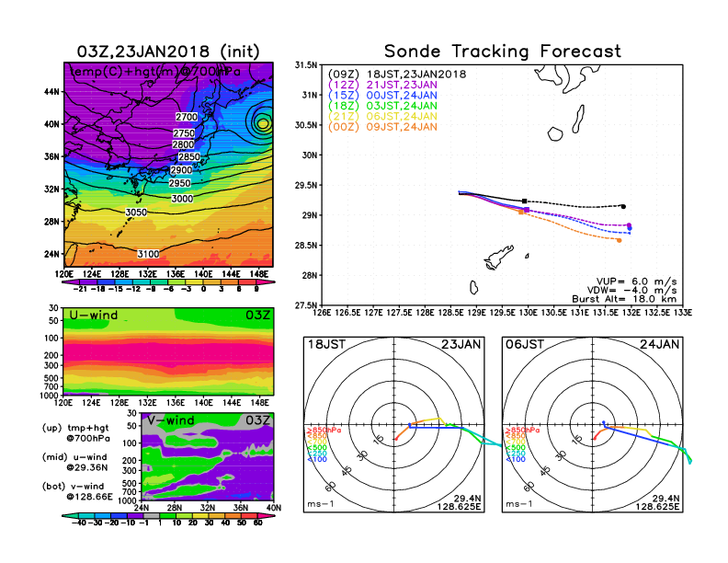728x563 pixels.
Task: Click the "(mid) u-wind @29.36N" caption
Action: 74,462
